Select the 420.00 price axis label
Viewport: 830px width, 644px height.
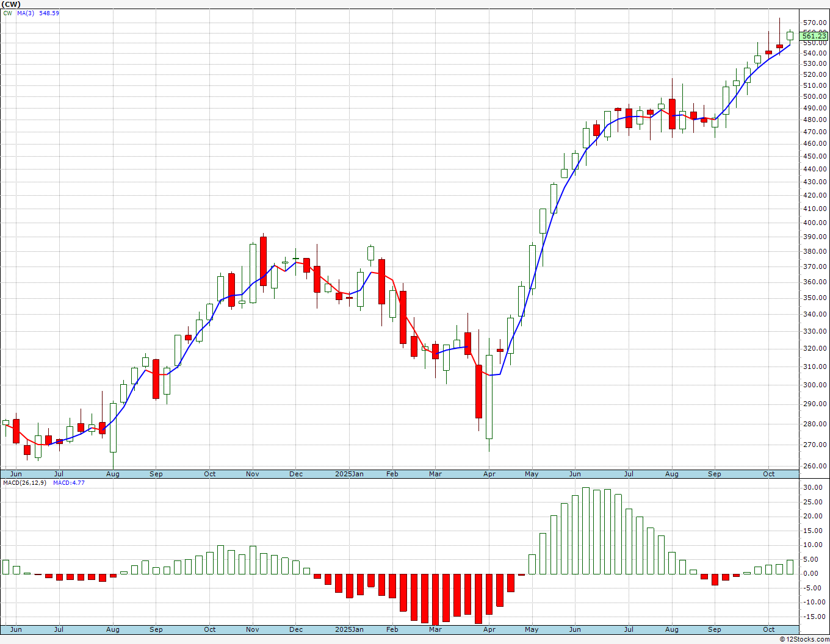click(815, 196)
